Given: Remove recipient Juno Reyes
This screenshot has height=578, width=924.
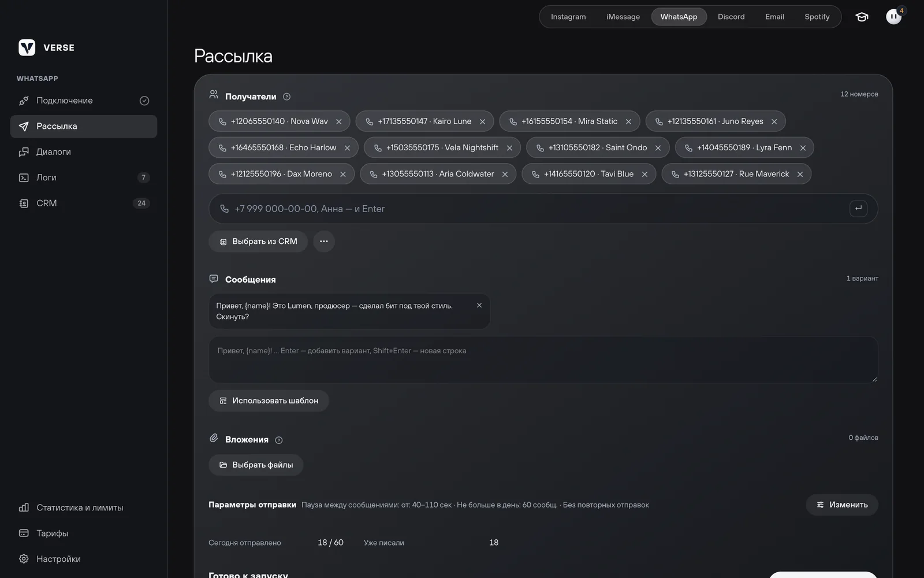Looking at the screenshot, I should click(x=774, y=121).
